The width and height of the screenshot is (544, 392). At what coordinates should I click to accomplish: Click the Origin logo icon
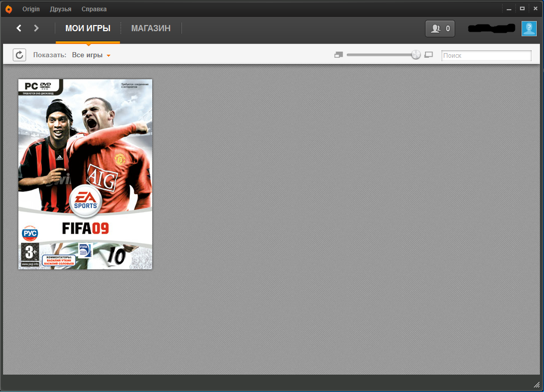[x=9, y=9]
